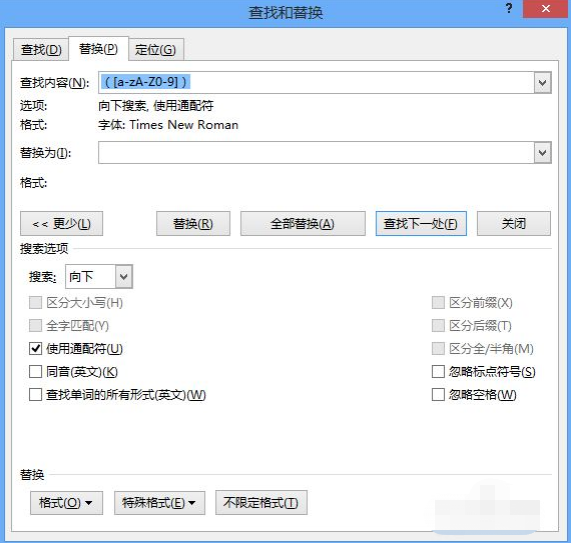Tick 查找单词的所有形式(英文) checkbox

coord(35,394)
